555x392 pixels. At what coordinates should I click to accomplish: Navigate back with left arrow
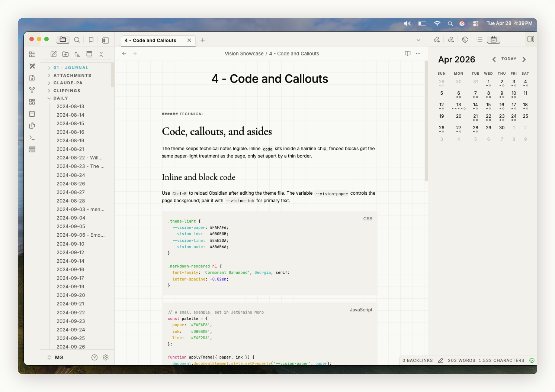pyautogui.click(x=124, y=54)
